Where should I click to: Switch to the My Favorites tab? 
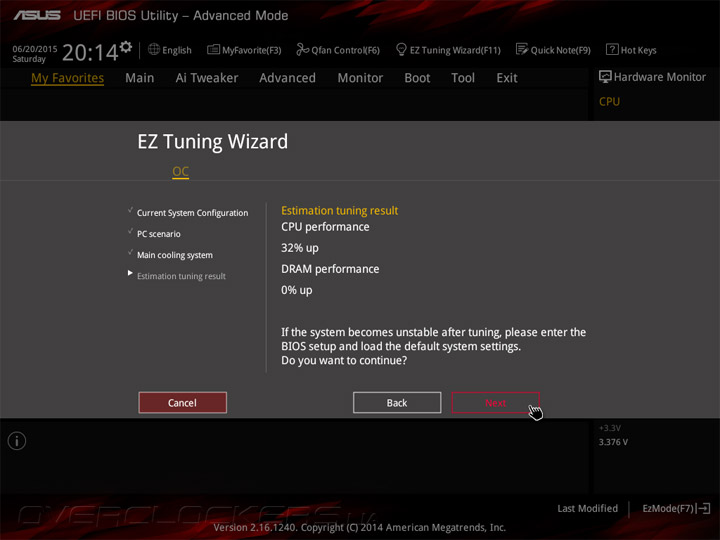(68, 78)
